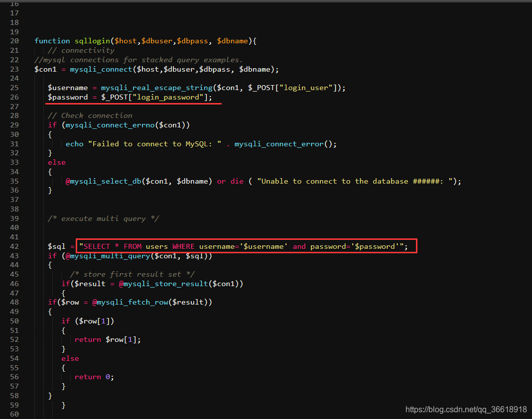The image size is (532, 419).
Task: Click mysqli_connect_errno on line 29
Action: point(110,125)
